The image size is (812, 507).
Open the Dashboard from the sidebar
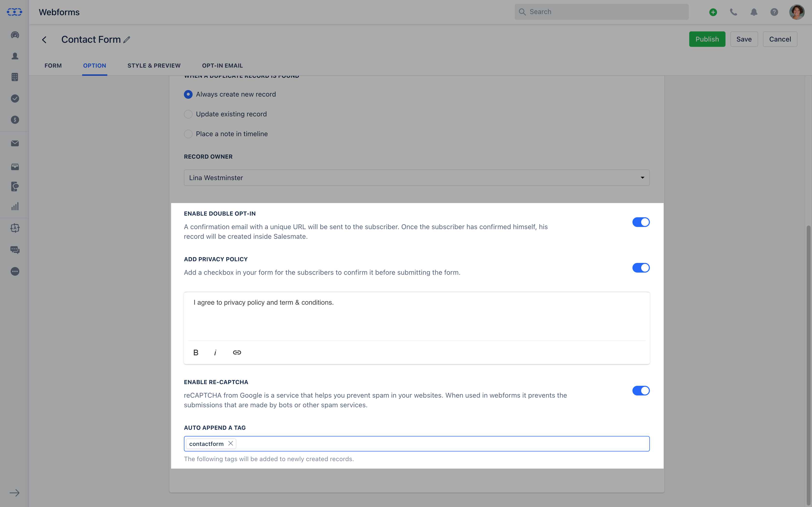coord(14,35)
